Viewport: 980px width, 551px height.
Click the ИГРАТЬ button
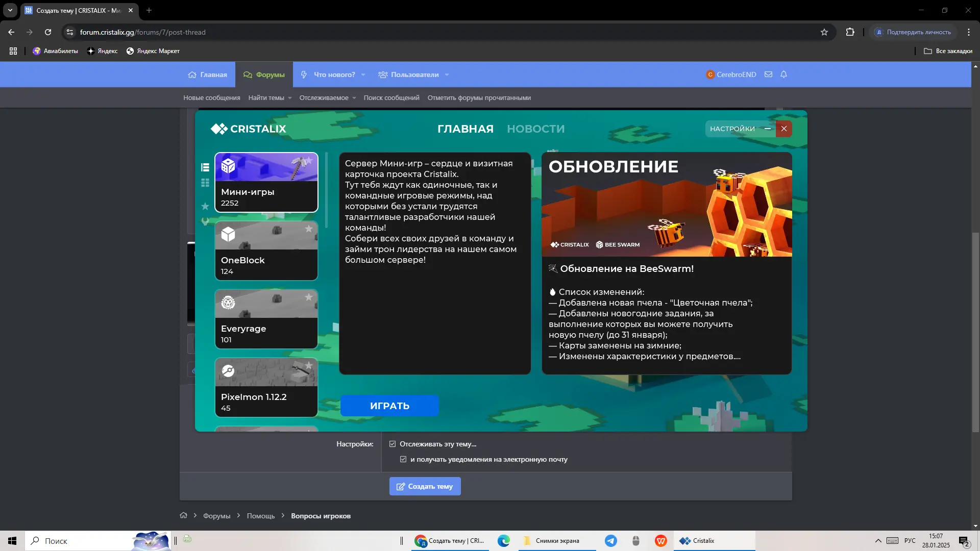click(389, 406)
